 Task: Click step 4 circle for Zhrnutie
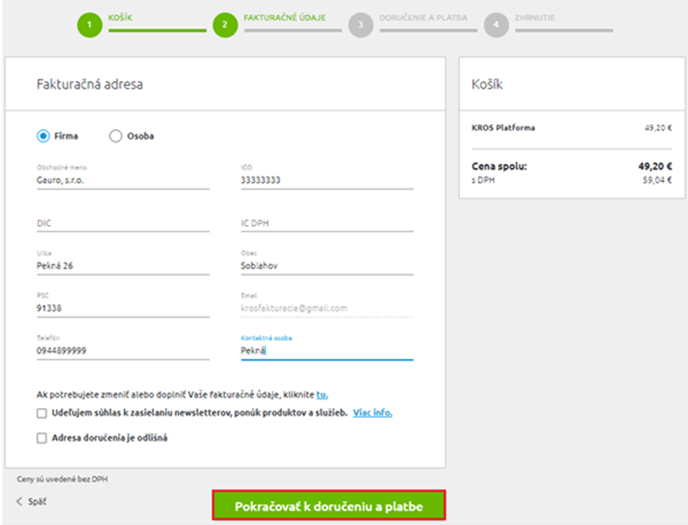(496, 25)
